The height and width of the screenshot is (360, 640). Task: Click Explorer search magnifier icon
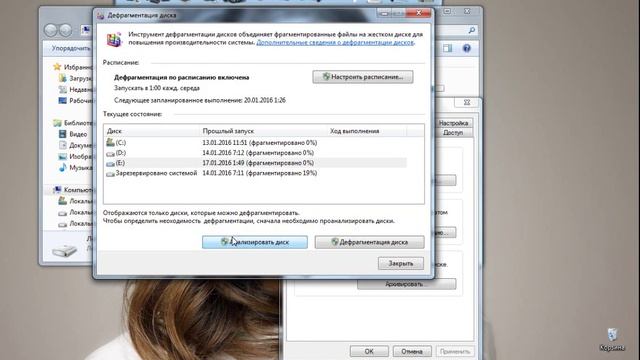tap(471, 30)
